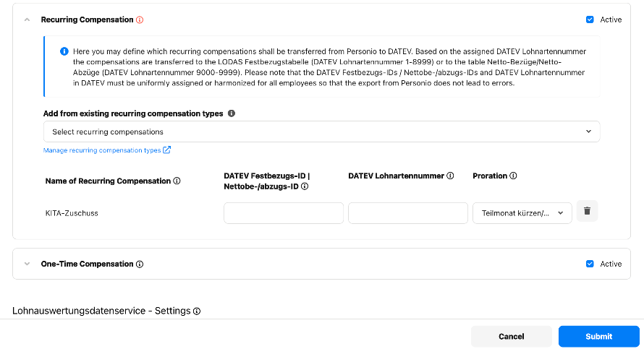Focus the DATEV Festbezugs-ID field for KITA-Zuschuss
Screen dimensions: 644x349
(284, 213)
